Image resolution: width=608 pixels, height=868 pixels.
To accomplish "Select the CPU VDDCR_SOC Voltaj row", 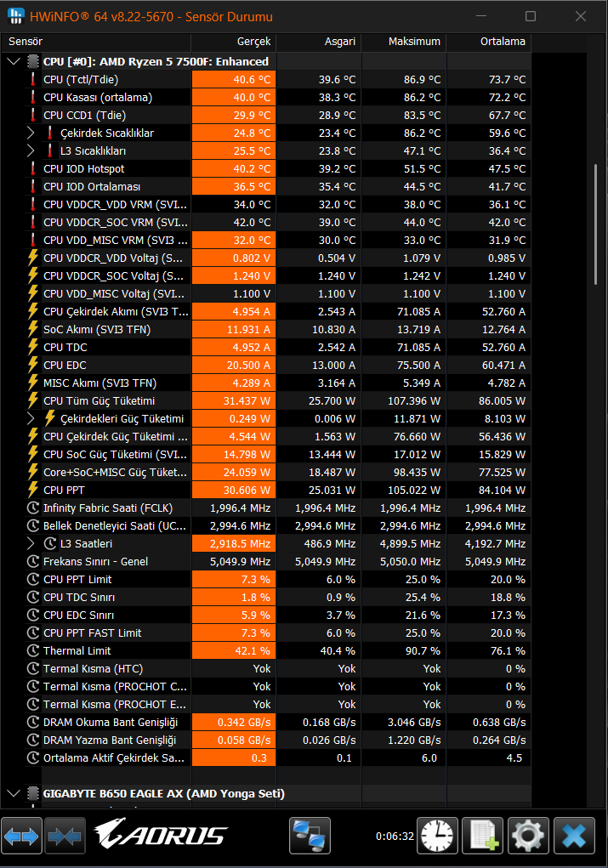I will click(x=266, y=275).
